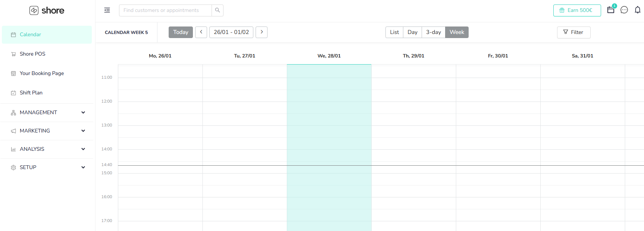Switch to List view
Viewport: 644px width, 231px height.
[x=394, y=32]
